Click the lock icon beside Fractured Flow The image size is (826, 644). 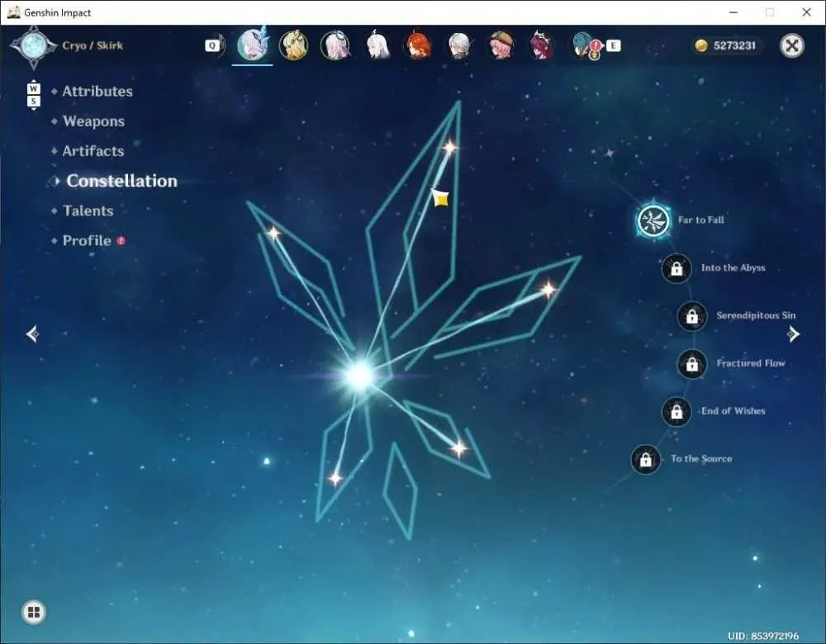[x=692, y=364]
